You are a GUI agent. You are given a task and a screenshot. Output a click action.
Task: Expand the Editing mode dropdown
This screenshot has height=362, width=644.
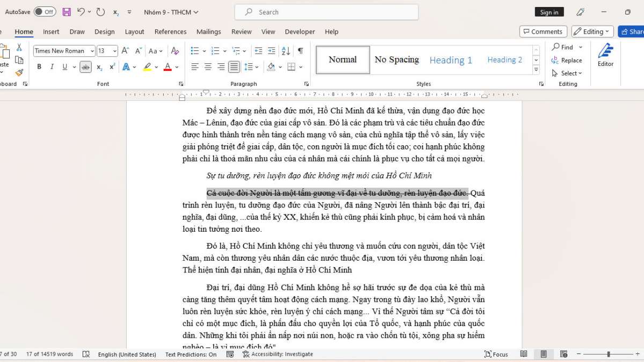coord(592,32)
